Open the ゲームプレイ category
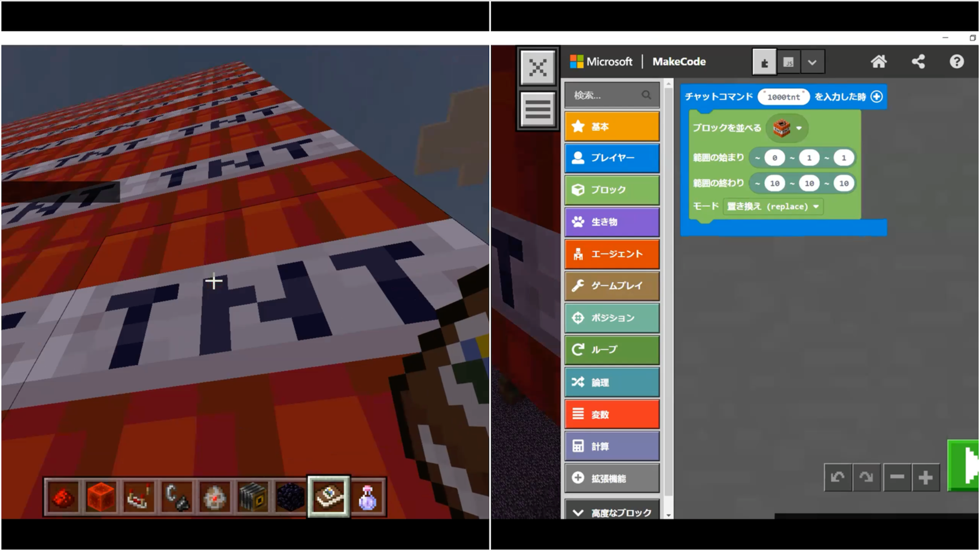The height and width of the screenshot is (551, 980). 612,286
